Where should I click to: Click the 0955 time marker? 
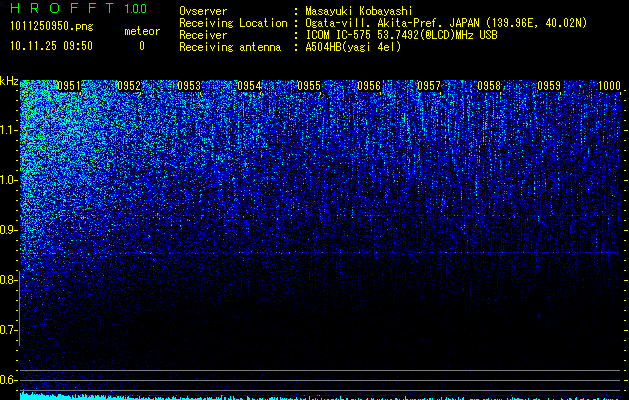[x=309, y=86]
